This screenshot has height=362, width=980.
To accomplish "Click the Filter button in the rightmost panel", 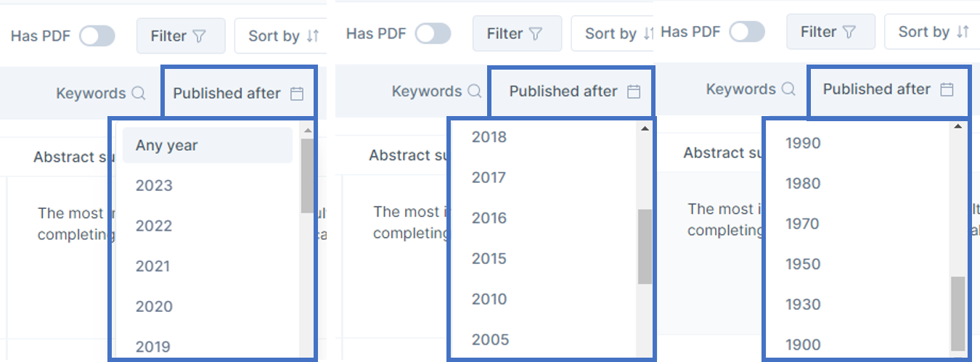I will 830,32.
